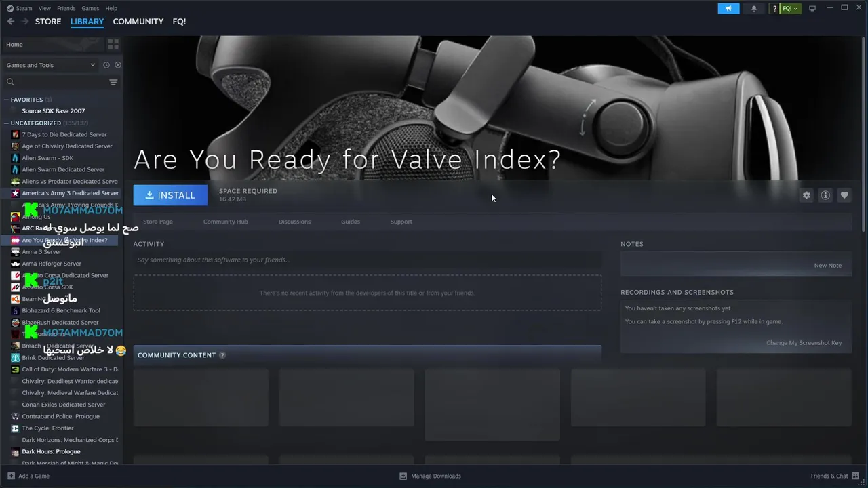Select Biohazard 6 Benchmark Tool
The width and height of the screenshot is (868, 488).
point(62,310)
